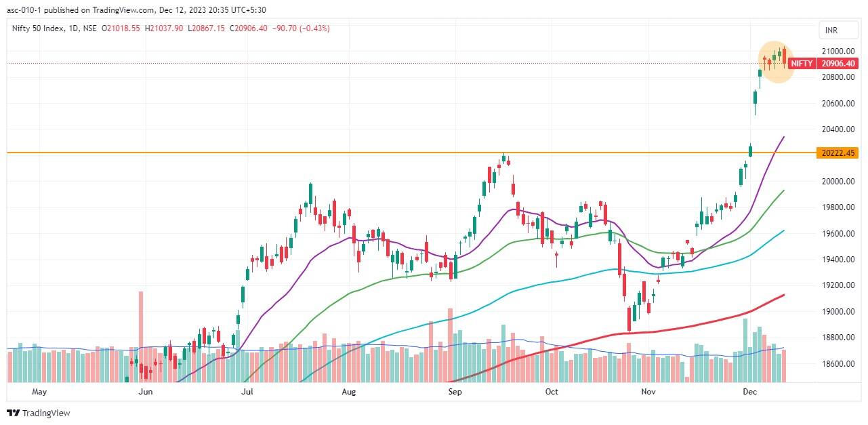This screenshot has height=425, width=868.
Task: Click the TradingView logo icon
Action: (x=14, y=413)
